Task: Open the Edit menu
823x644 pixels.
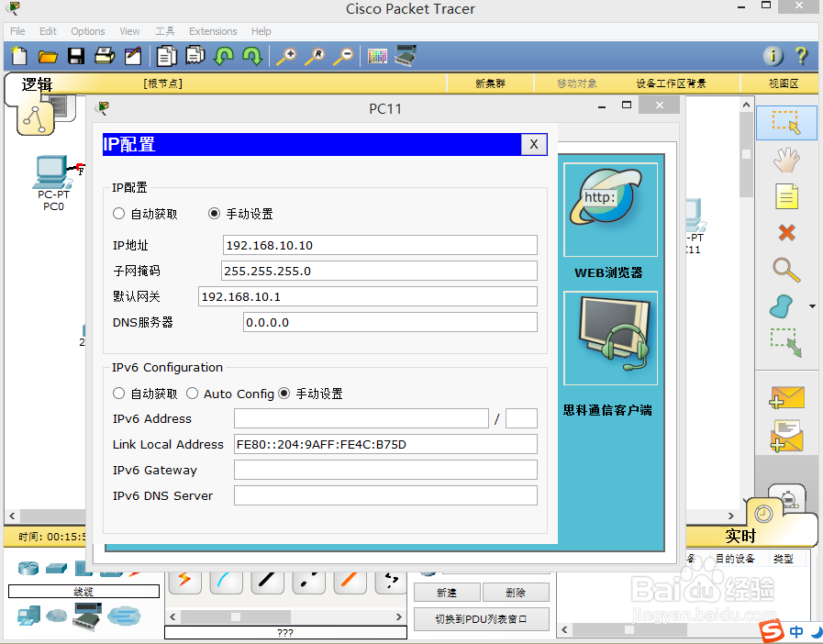Action: click(x=48, y=31)
